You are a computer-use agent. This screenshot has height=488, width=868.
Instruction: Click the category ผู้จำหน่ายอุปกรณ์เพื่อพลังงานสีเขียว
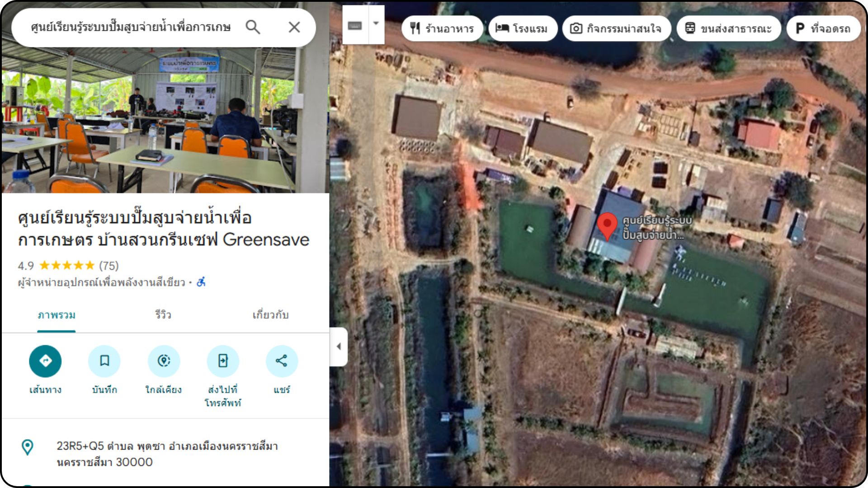pyautogui.click(x=102, y=282)
